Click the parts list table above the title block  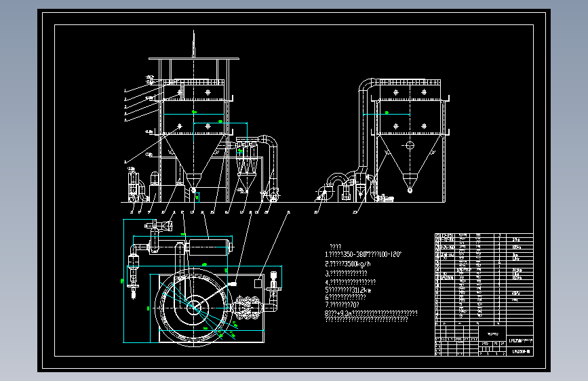pyautogui.click(x=484, y=279)
